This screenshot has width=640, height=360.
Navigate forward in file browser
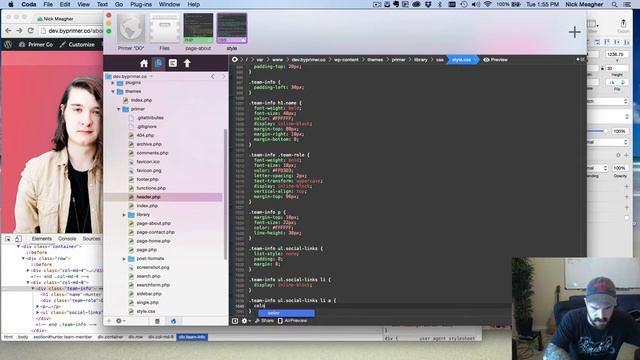pyautogui.click(x=223, y=76)
